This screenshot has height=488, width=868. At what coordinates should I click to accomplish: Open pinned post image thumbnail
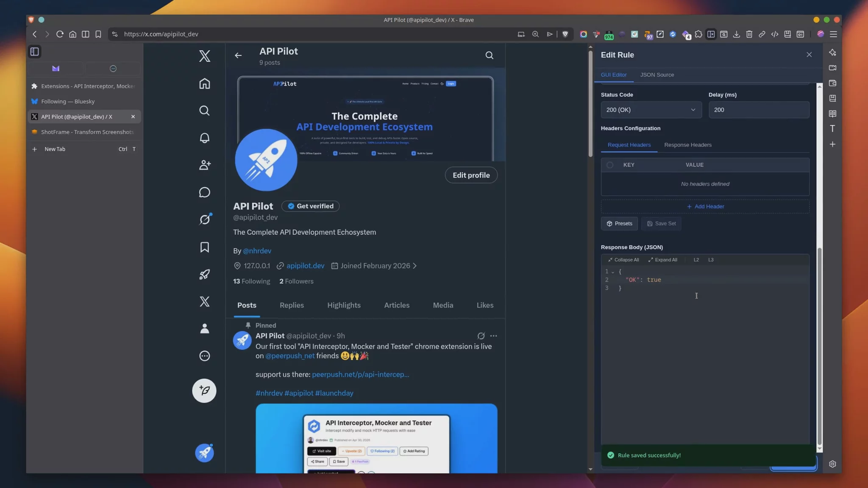click(x=376, y=438)
